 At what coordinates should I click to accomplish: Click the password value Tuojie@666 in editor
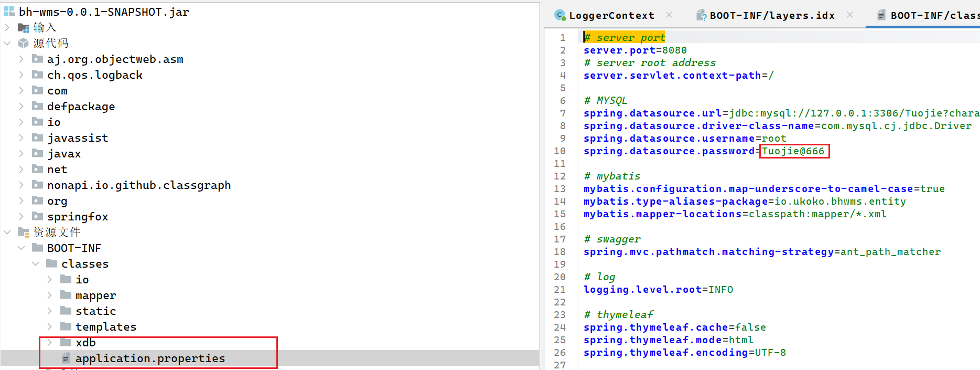coord(793,151)
